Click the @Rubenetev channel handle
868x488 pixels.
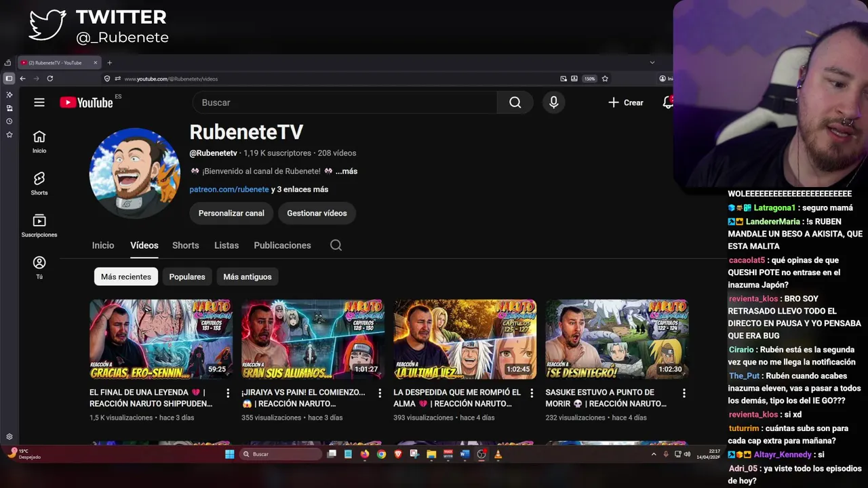point(213,153)
